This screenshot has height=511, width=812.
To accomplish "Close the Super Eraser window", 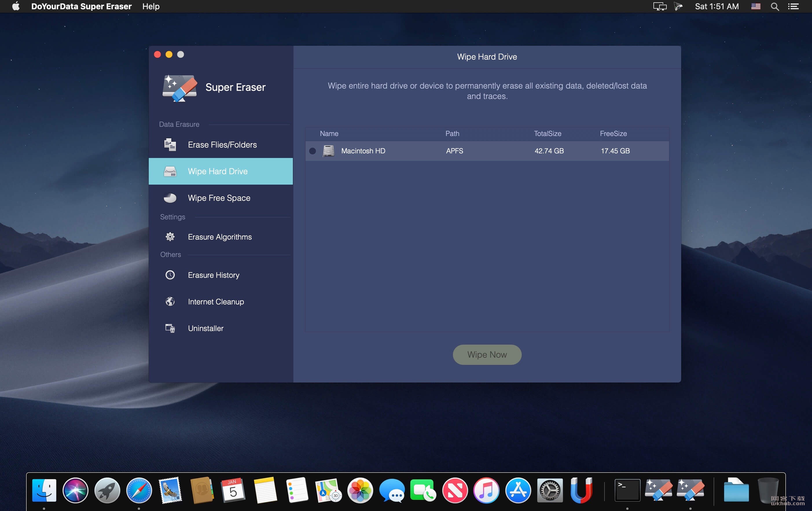I will tap(157, 54).
